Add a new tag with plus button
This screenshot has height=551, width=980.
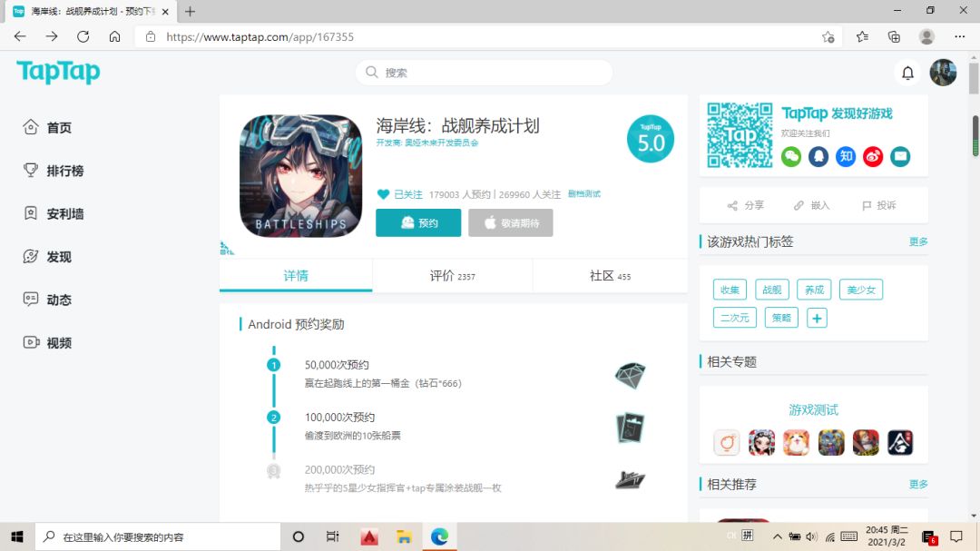pos(817,318)
